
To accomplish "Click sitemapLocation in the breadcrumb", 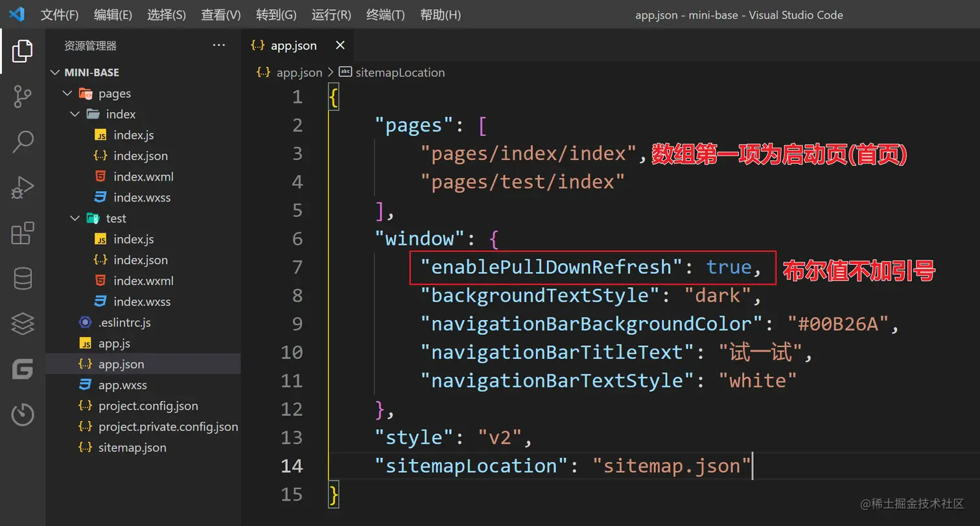I will 401,73.
